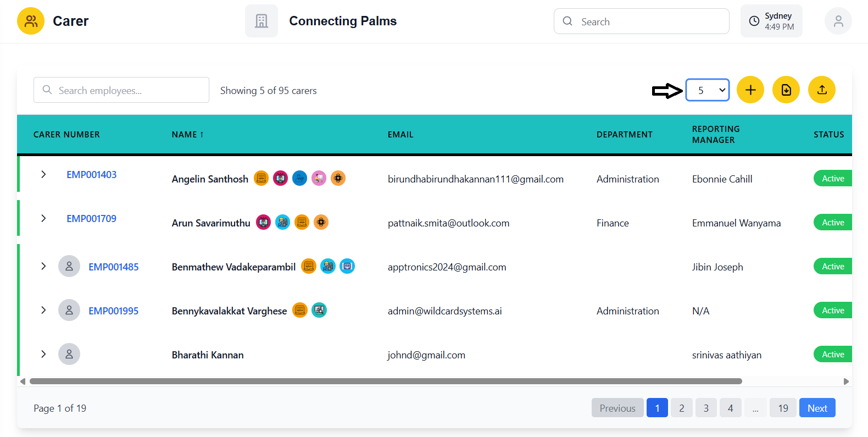
Task: Click the download file icon button
Action: 786,90
